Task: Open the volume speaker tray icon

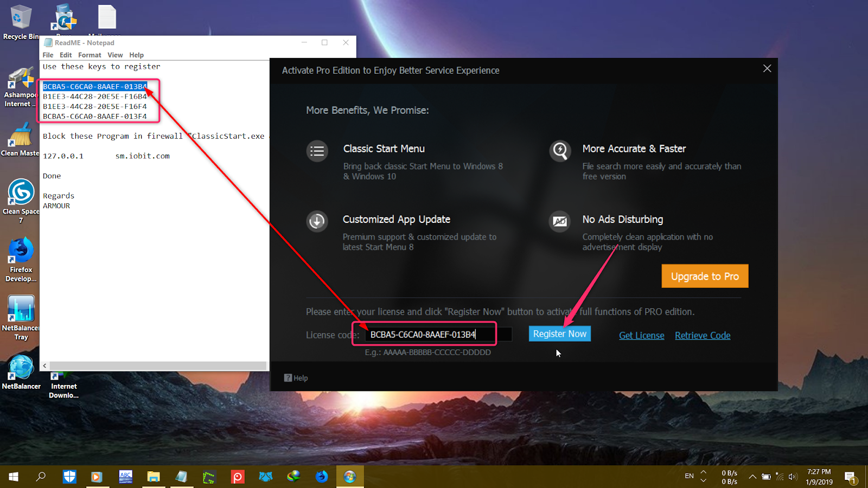Action: coord(793,477)
